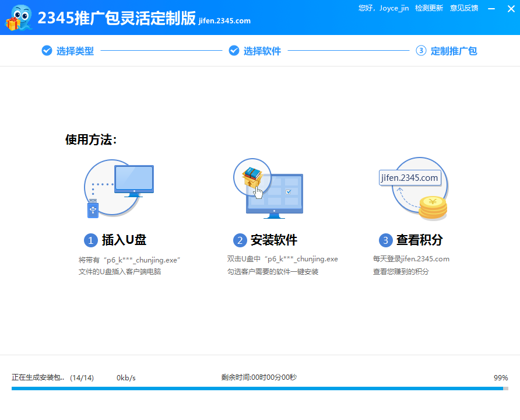Click the gold coins illustration
Image resolution: width=520 pixels, height=420 pixels.
[x=432, y=208]
